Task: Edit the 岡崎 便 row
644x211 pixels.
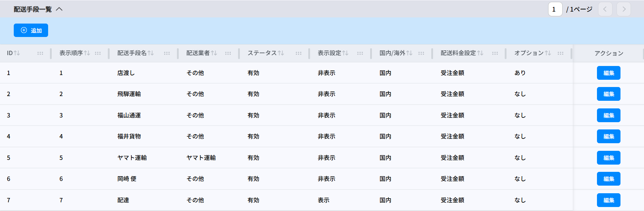Action: [609, 179]
